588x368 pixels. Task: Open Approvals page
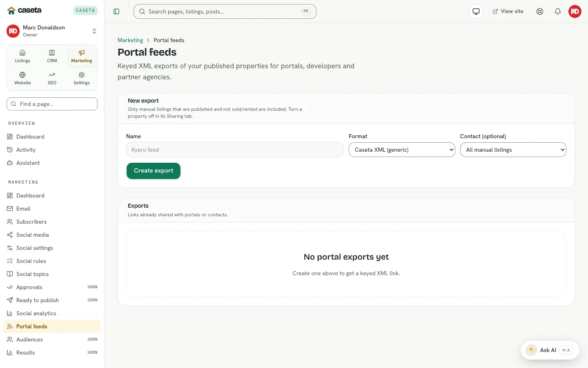pos(52,287)
